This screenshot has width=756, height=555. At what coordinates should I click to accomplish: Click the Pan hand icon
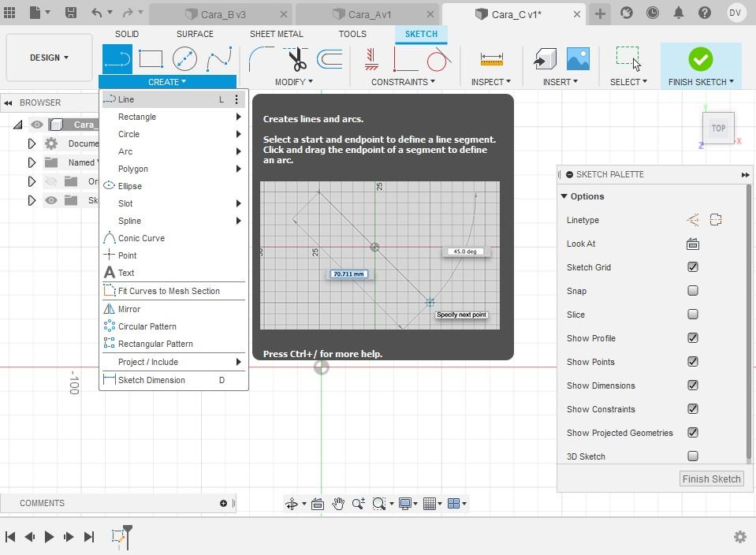click(x=338, y=504)
